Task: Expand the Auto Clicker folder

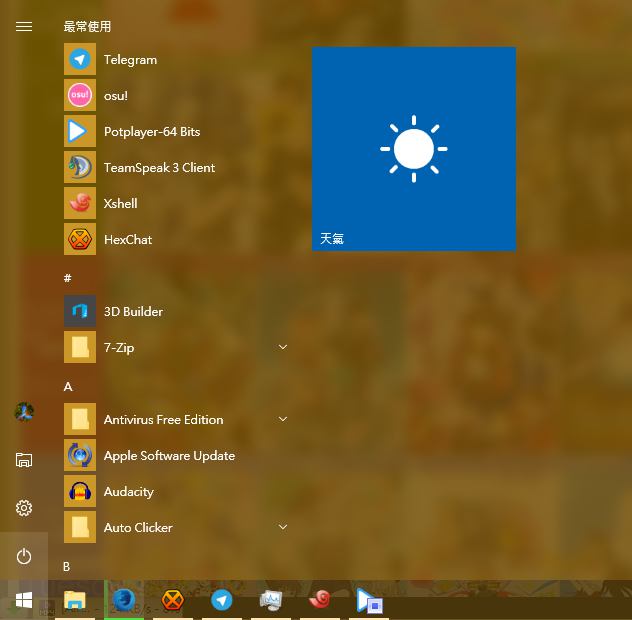Action: pos(282,527)
